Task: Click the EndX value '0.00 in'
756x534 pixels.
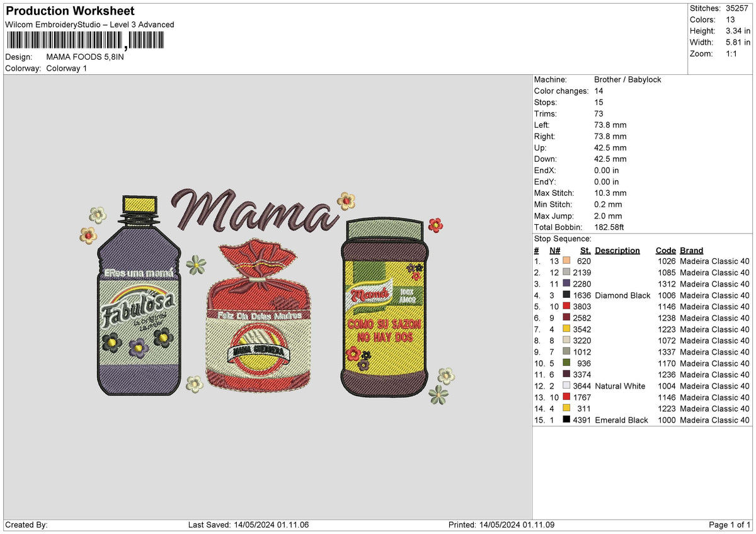Action: (x=606, y=171)
